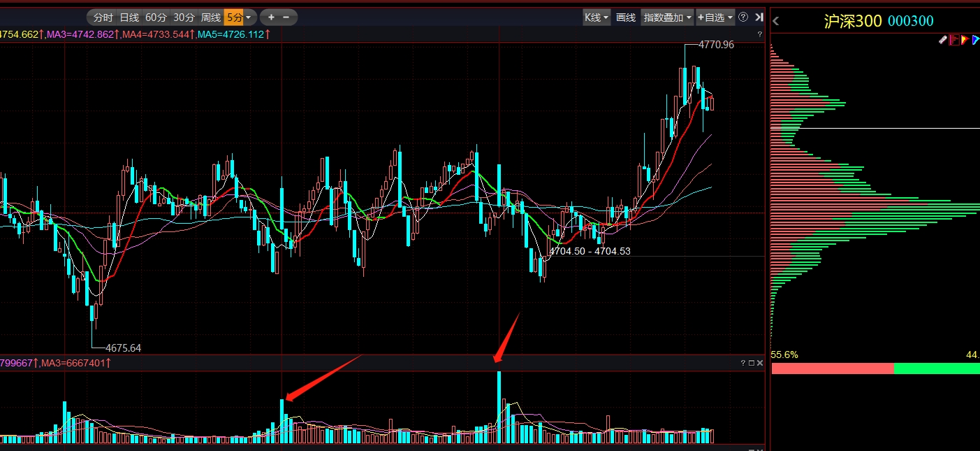Switch to the 日线 daily chart tab

click(x=129, y=17)
